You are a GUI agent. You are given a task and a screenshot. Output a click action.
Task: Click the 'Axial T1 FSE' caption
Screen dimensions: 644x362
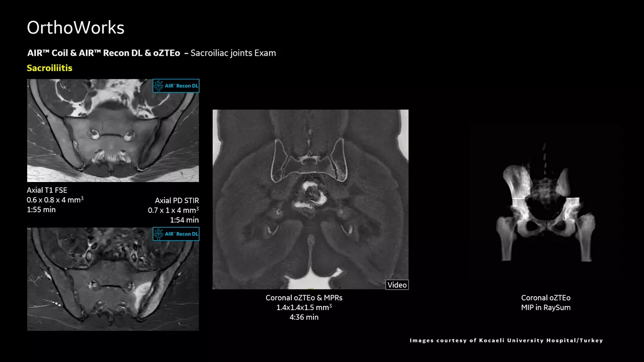pyautogui.click(x=47, y=190)
